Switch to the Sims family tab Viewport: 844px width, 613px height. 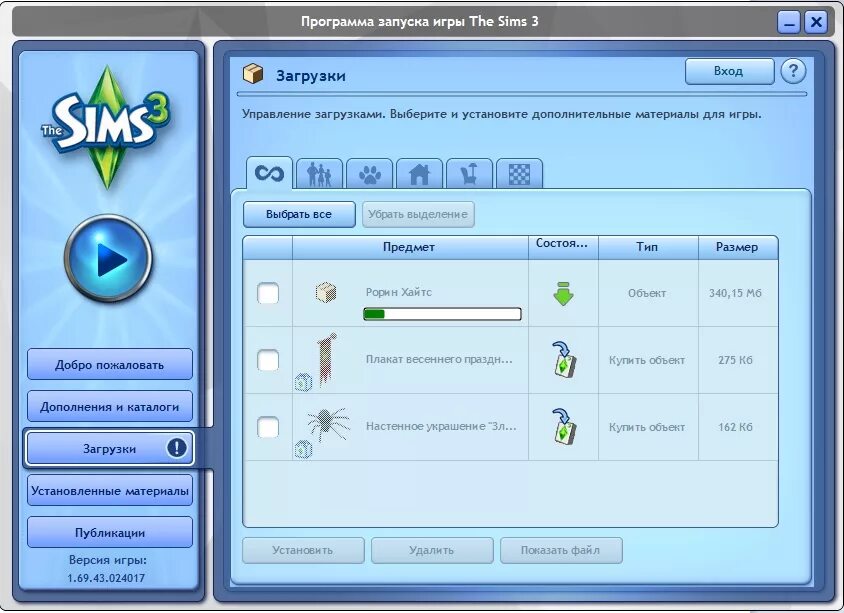(319, 174)
